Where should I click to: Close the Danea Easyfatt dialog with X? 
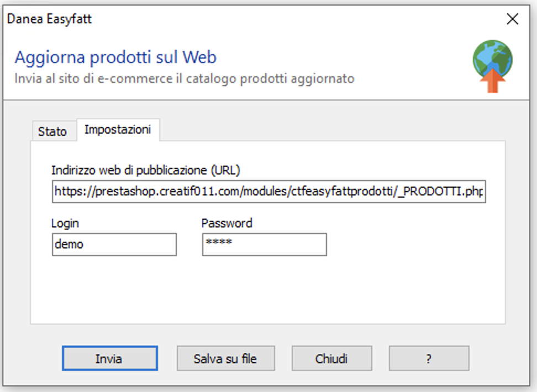(x=512, y=19)
